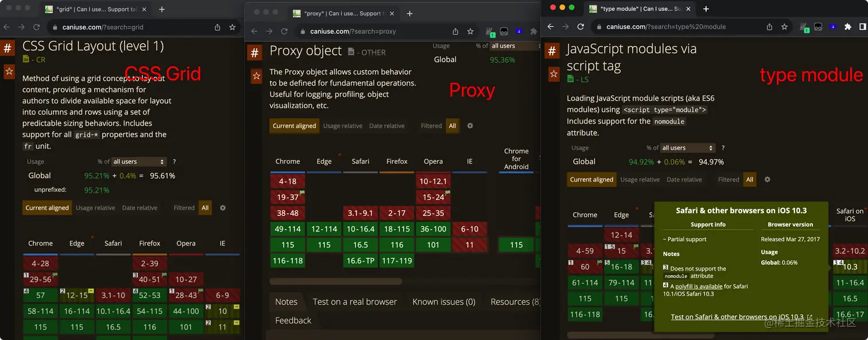
Task: Open the CR spec document icon under CSS Grid
Action: pyautogui.click(x=26, y=59)
